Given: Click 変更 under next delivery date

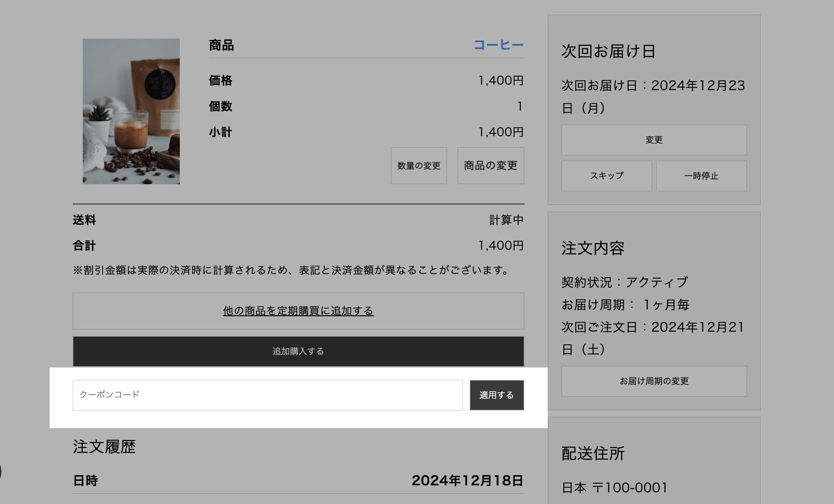Looking at the screenshot, I should pos(654,140).
